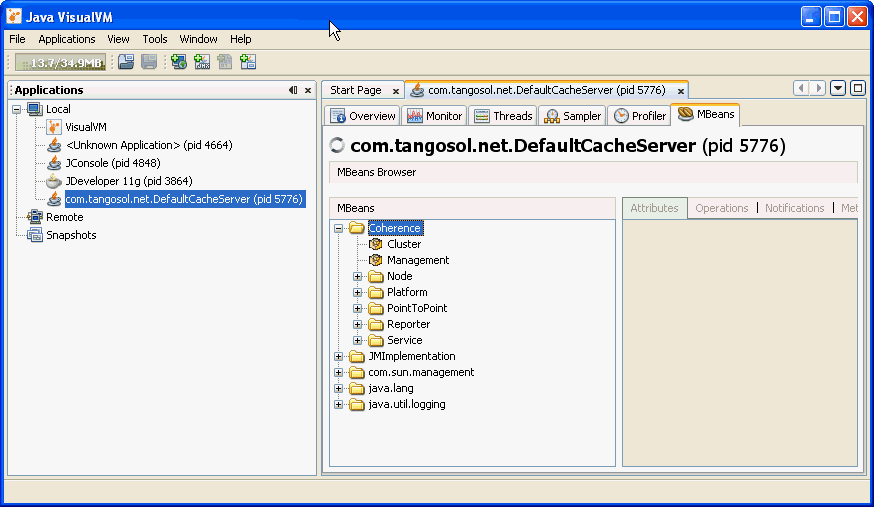Image resolution: width=874 pixels, height=507 pixels.
Task: Select the Management MBean icon
Action: coord(376,260)
